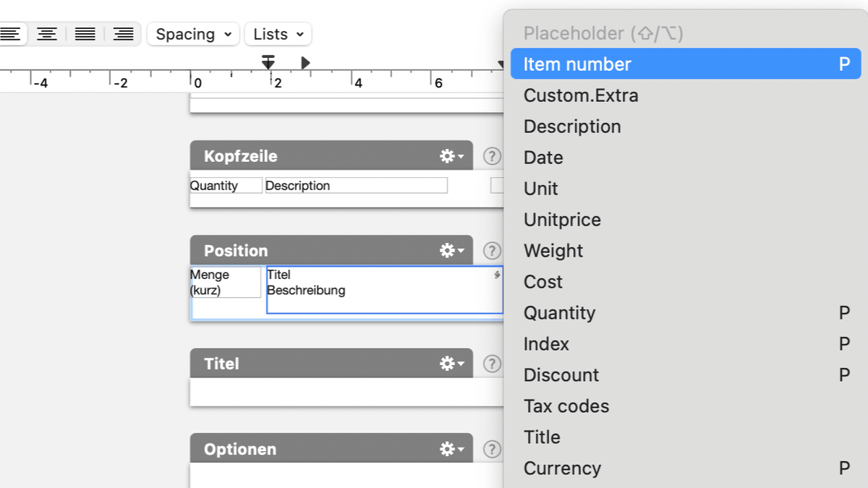This screenshot has width=868, height=488.
Task: Choose Discount placeholder
Action: click(686, 375)
